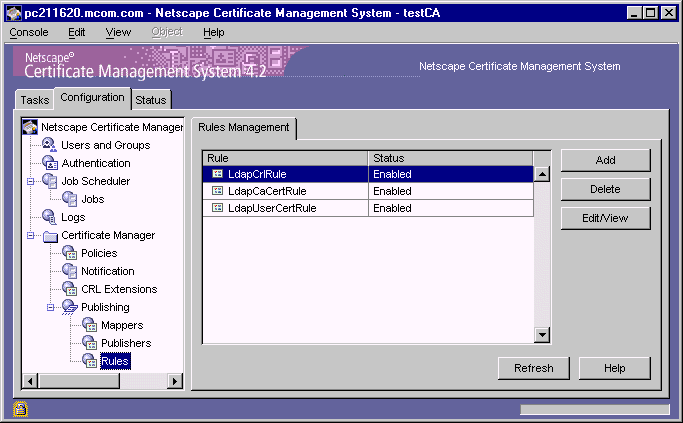Click the Job Scheduler node icon

(50, 181)
